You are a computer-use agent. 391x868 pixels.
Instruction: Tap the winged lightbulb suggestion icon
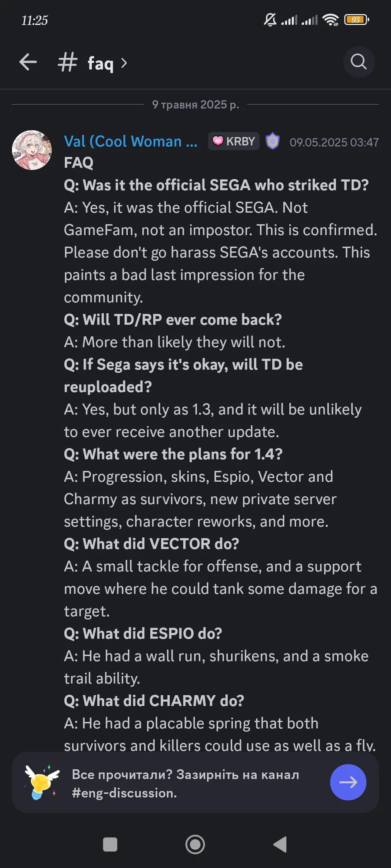tap(42, 782)
